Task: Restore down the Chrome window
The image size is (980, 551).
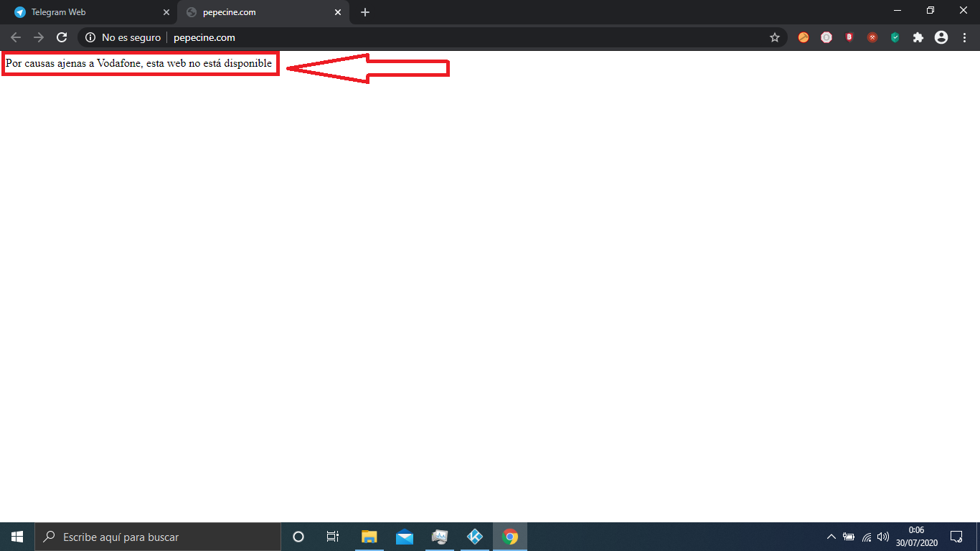Action: (930, 11)
